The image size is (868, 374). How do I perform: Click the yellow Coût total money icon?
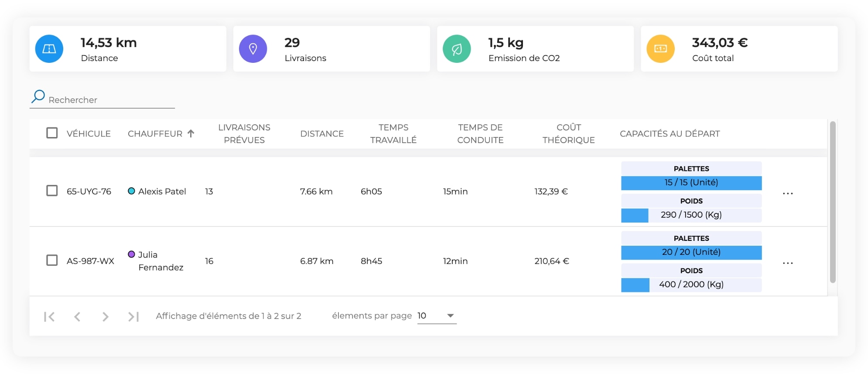[x=660, y=49]
